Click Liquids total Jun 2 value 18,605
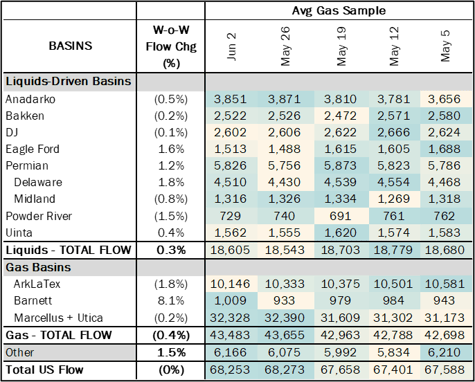This screenshot has width=475, height=382. [x=230, y=250]
